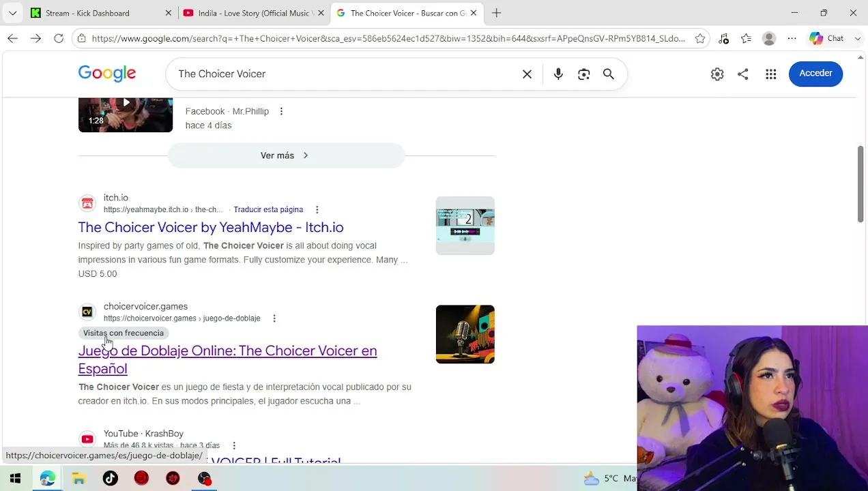
Task: Open more options for choicervoicer.games result
Action: (274, 318)
